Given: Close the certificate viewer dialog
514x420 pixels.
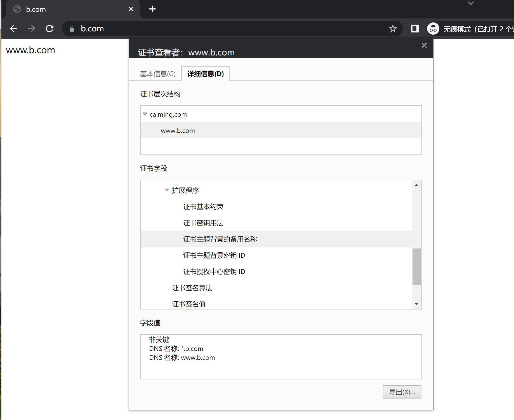Looking at the screenshot, I should click(x=424, y=45).
